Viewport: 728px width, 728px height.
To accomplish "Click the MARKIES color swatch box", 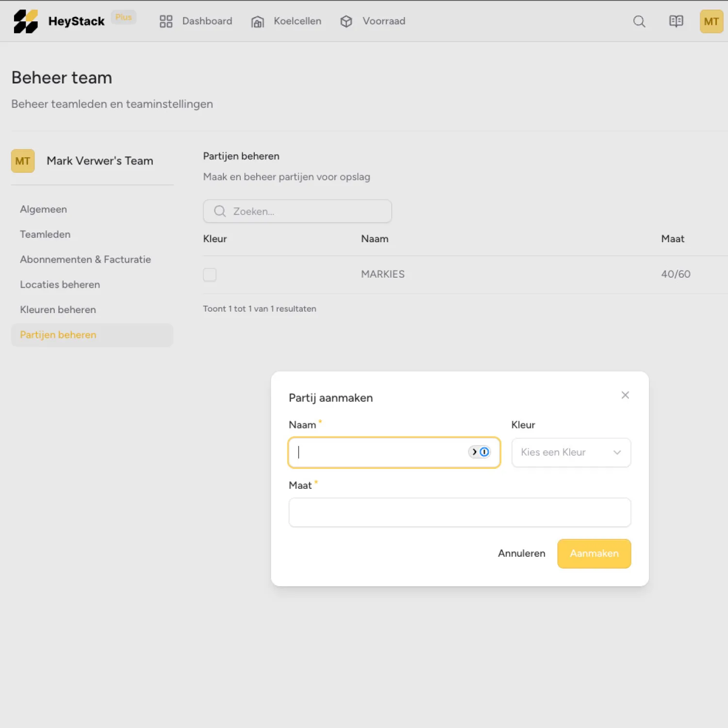I will pyautogui.click(x=210, y=275).
